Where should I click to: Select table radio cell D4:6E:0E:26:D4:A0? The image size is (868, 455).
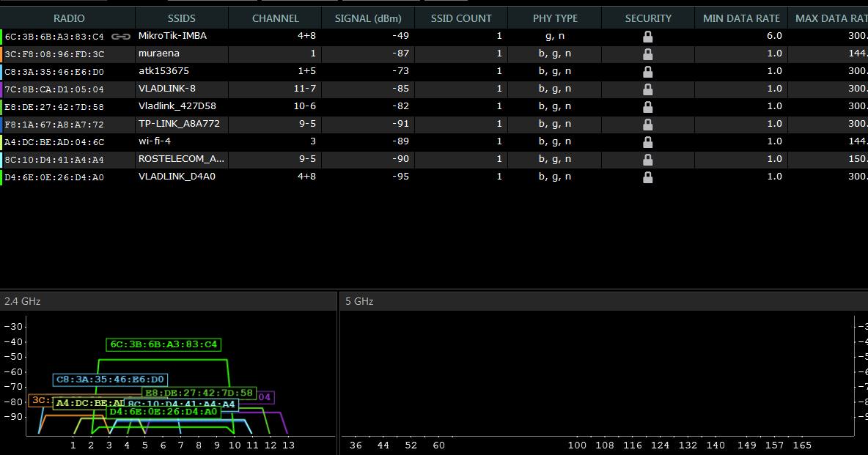point(54,177)
